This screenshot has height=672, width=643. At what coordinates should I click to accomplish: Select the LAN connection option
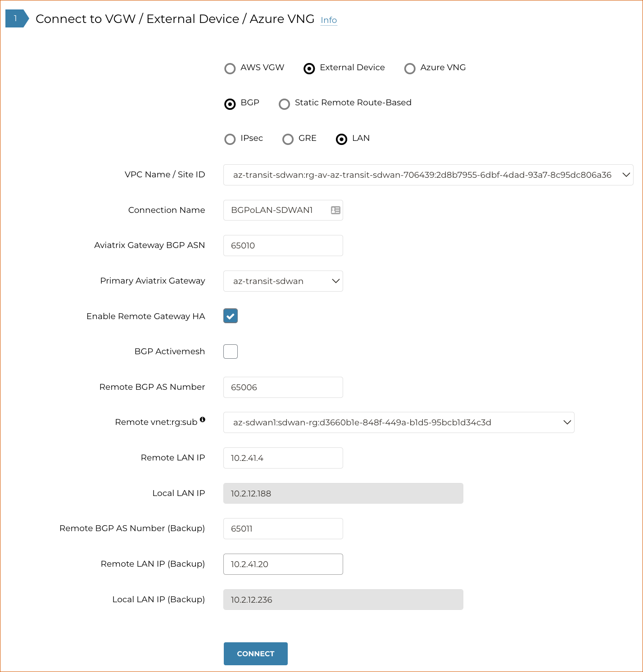[x=341, y=139]
